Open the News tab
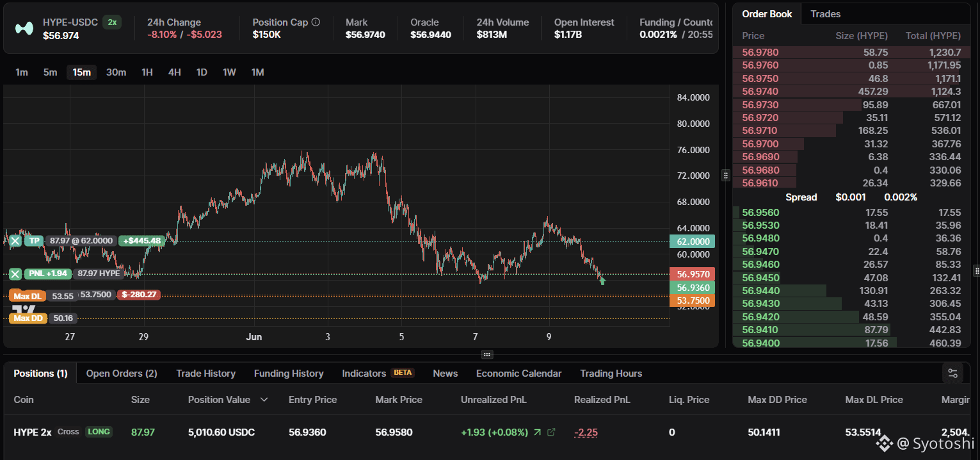Image resolution: width=980 pixels, height=460 pixels. coord(446,373)
